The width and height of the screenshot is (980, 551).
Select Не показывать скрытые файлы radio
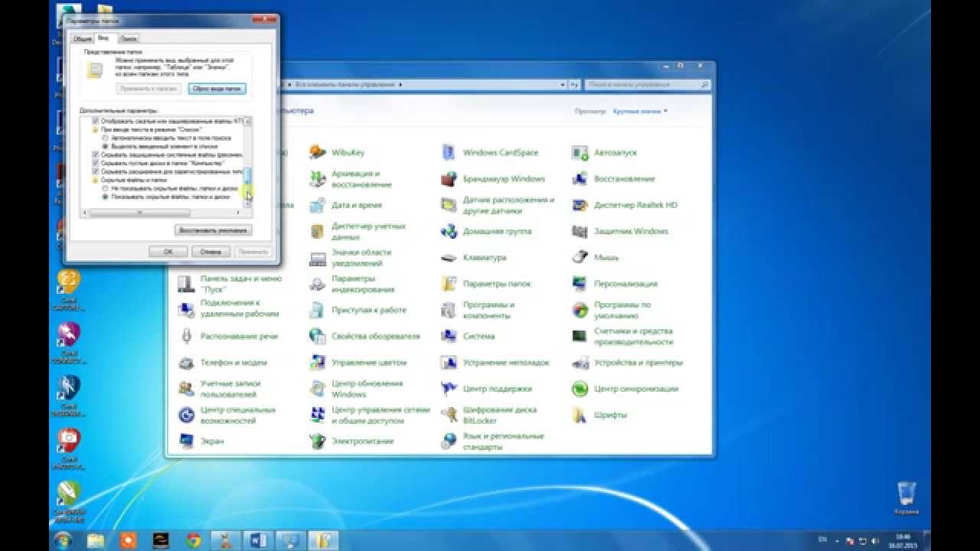tap(170, 187)
